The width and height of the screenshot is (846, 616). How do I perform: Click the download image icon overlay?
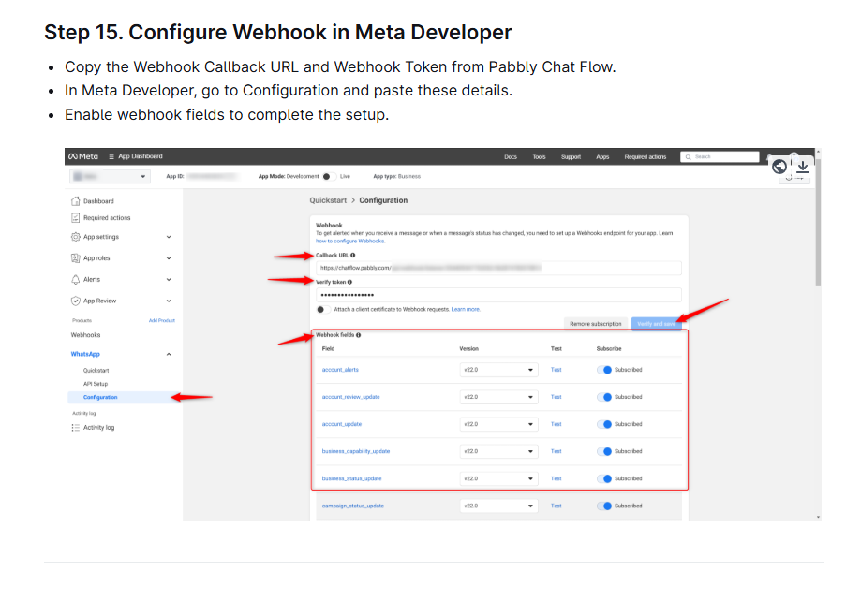802,168
